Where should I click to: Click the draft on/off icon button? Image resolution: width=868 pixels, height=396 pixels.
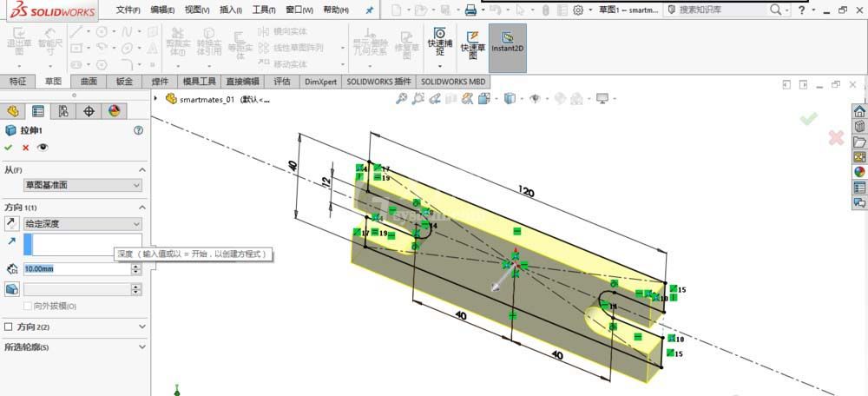[11, 289]
